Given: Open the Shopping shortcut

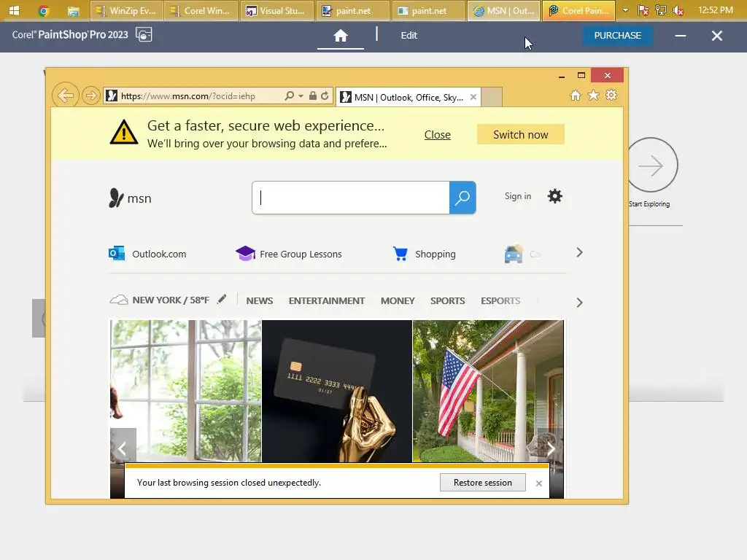Looking at the screenshot, I should coord(424,254).
